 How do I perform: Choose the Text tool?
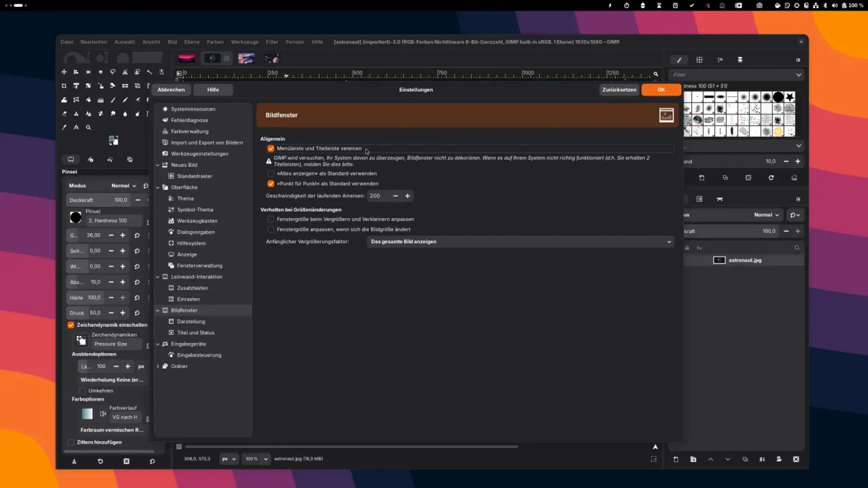[77, 127]
